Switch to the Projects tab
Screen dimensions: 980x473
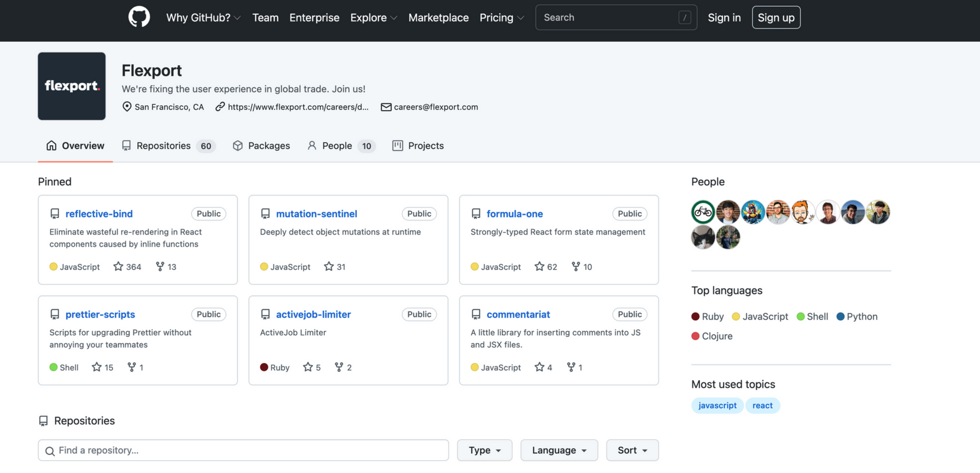(418, 146)
